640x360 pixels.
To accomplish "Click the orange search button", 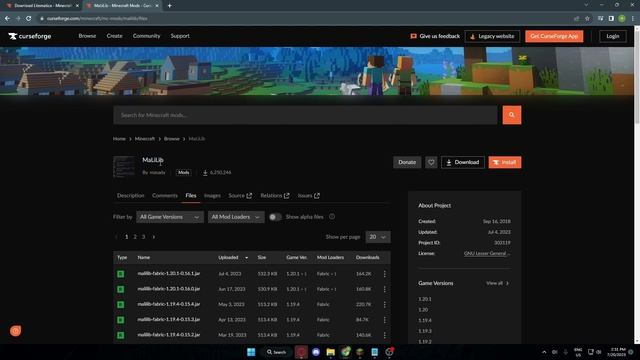I will click(511, 115).
